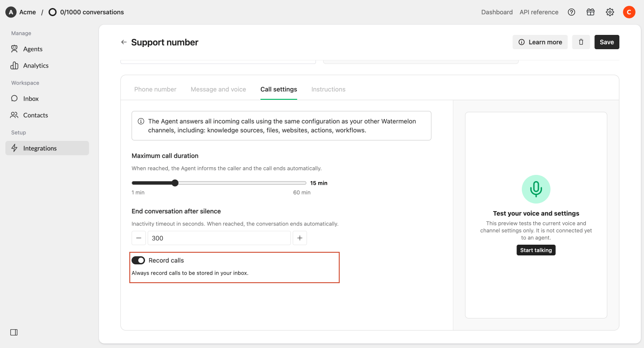Viewport: 644px width, 348px height.
Task: Open the settings gear icon
Action: 610,12
